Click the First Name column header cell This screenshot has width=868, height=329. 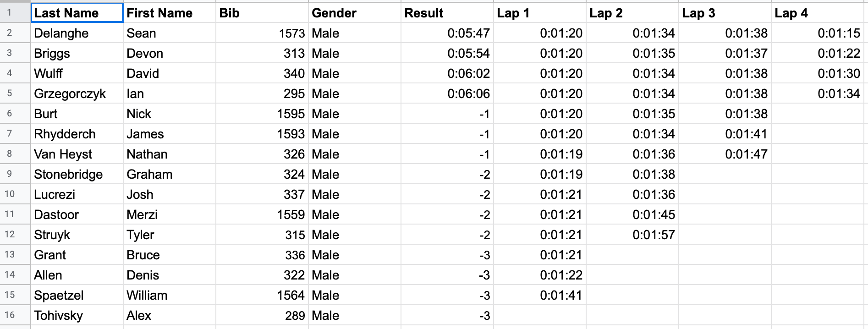170,13
